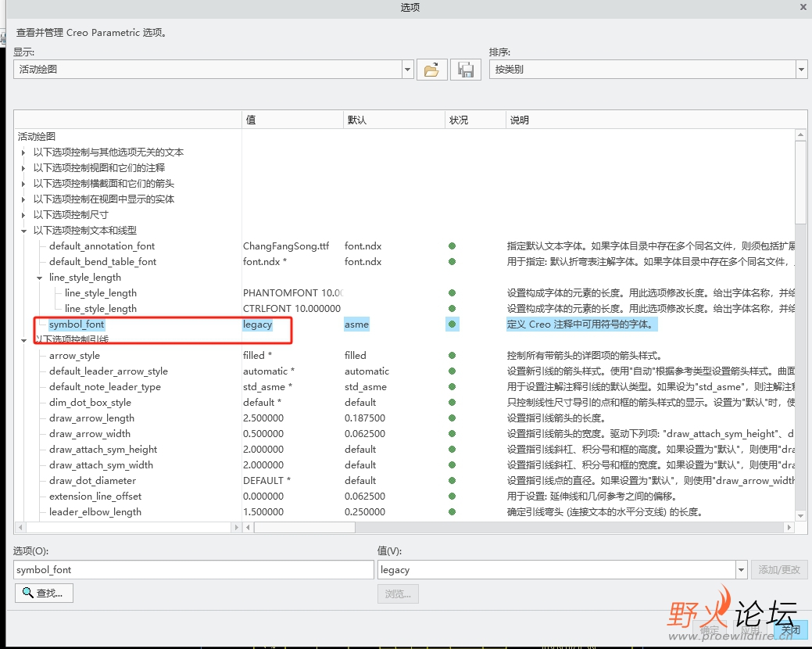Click right arrow of tree horizontal scrollbar
The image size is (812, 649).
(x=236, y=527)
